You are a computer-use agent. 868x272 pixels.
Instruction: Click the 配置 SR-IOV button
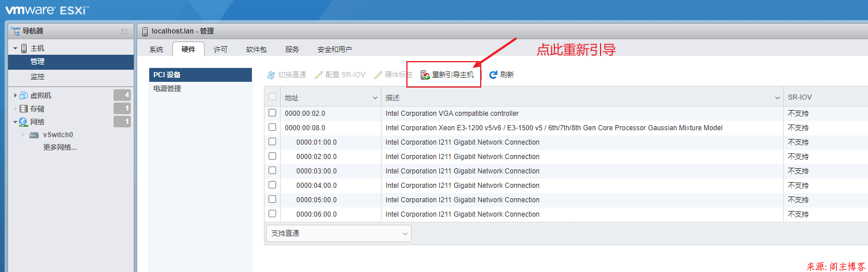(340, 75)
